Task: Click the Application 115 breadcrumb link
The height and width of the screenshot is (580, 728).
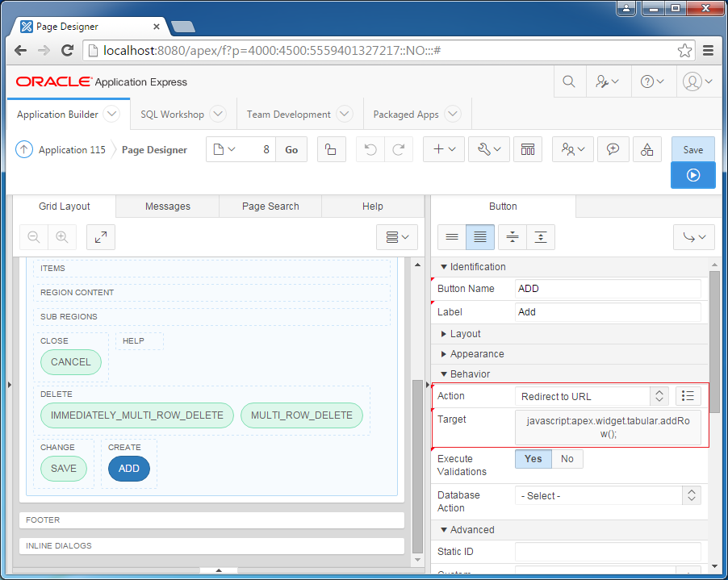Action: coord(72,150)
